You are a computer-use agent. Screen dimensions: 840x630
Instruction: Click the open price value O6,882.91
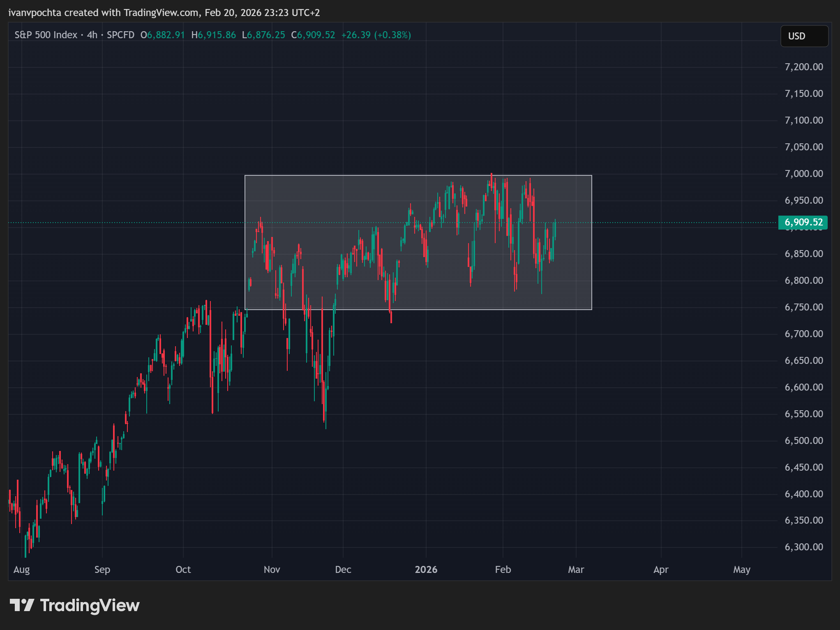(x=162, y=35)
